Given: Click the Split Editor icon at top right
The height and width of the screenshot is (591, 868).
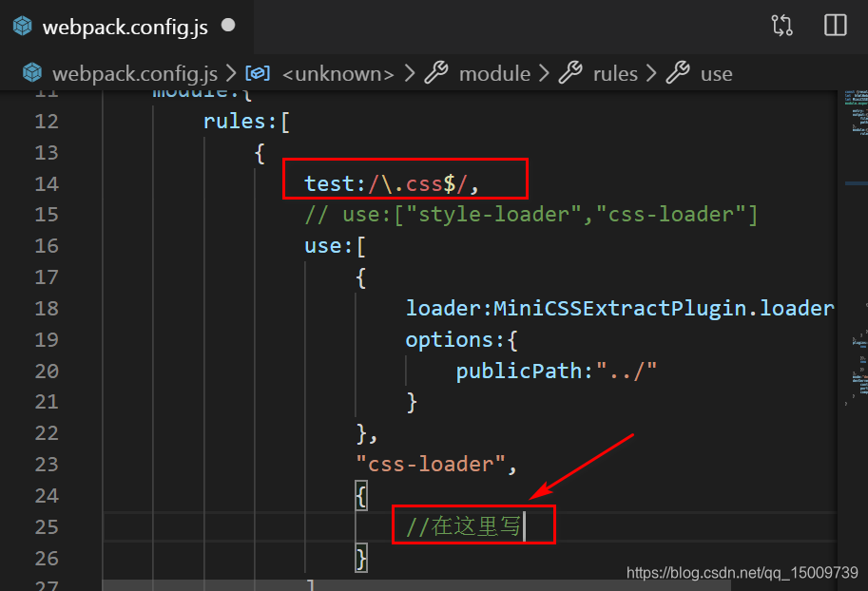Looking at the screenshot, I should [x=834, y=26].
